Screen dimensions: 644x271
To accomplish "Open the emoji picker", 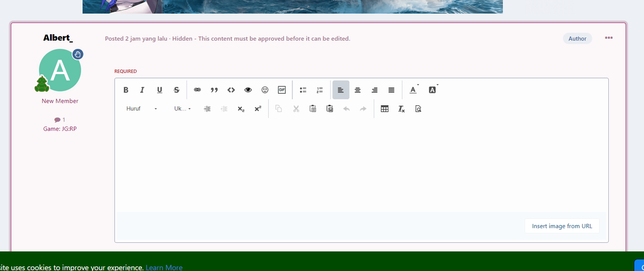I will point(265,90).
